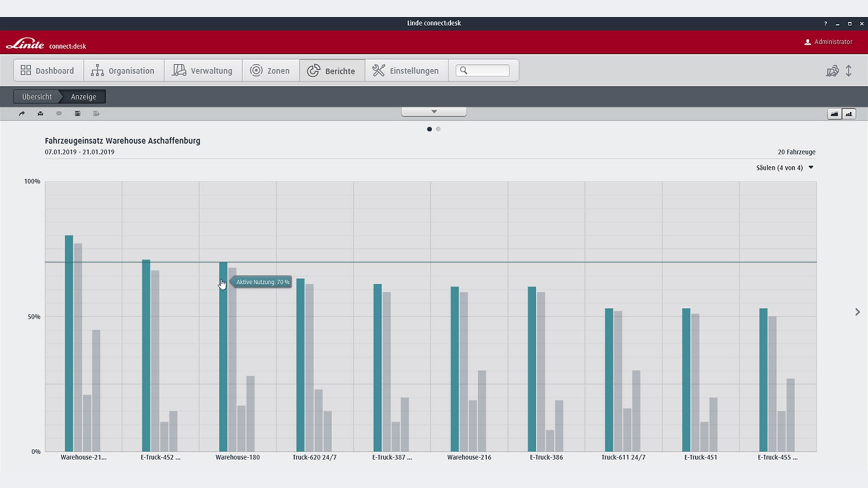Click the share/forward report icon

pos(22,113)
